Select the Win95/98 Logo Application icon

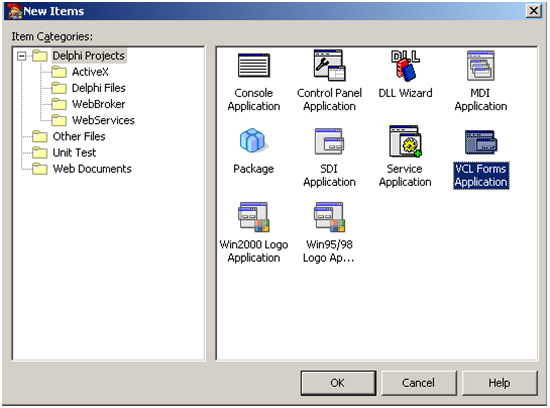pos(329,217)
